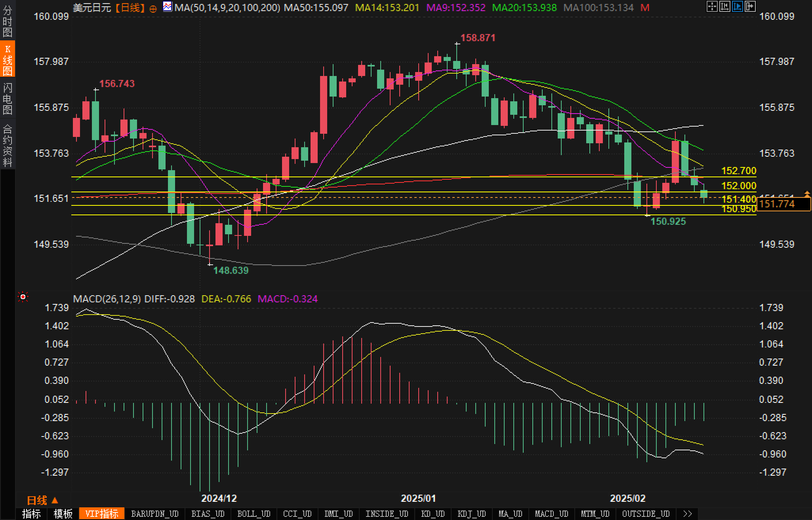The width and height of the screenshot is (812, 520).
Task: Click the 151.400 horizontal line label
Action: (739, 199)
